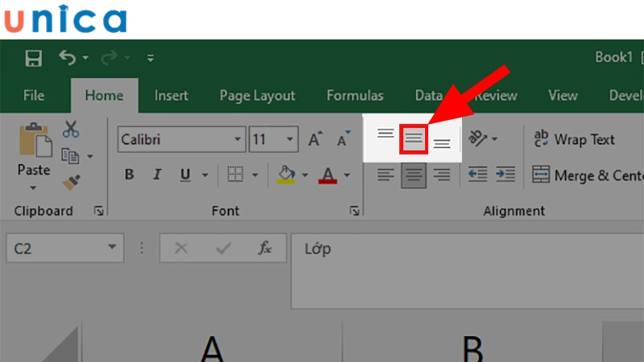The height and width of the screenshot is (362, 644).
Task: Open the Borders dropdown arrow
Action: click(x=255, y=175)
